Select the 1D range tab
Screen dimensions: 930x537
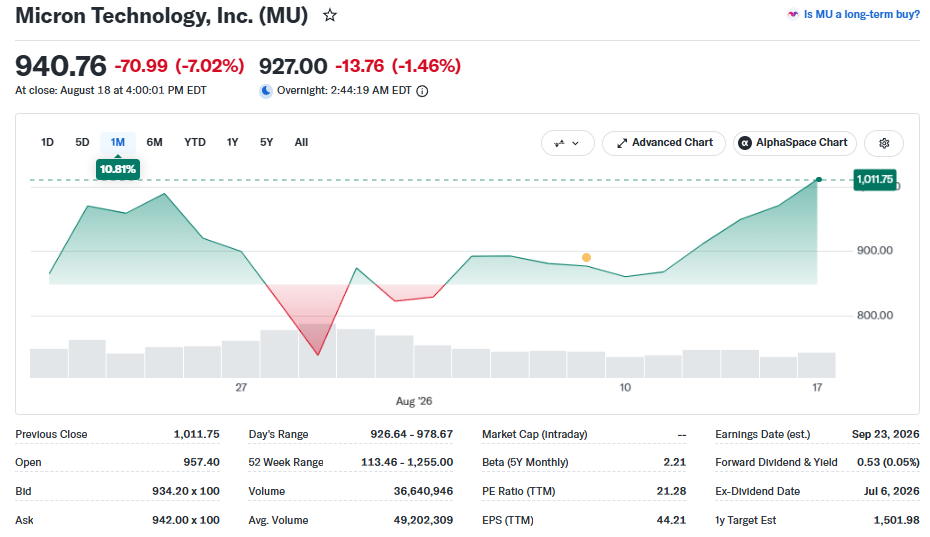47,142
